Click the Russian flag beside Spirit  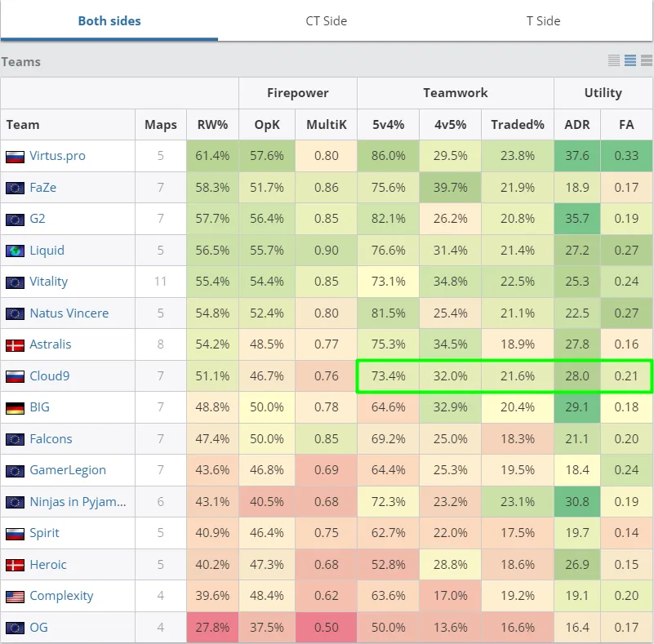point(15,534)
